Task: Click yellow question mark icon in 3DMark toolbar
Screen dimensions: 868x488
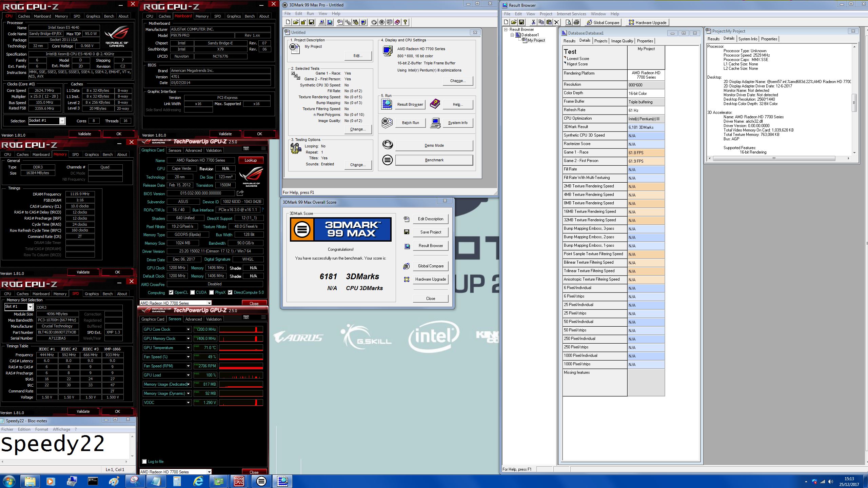Action: 405,22
